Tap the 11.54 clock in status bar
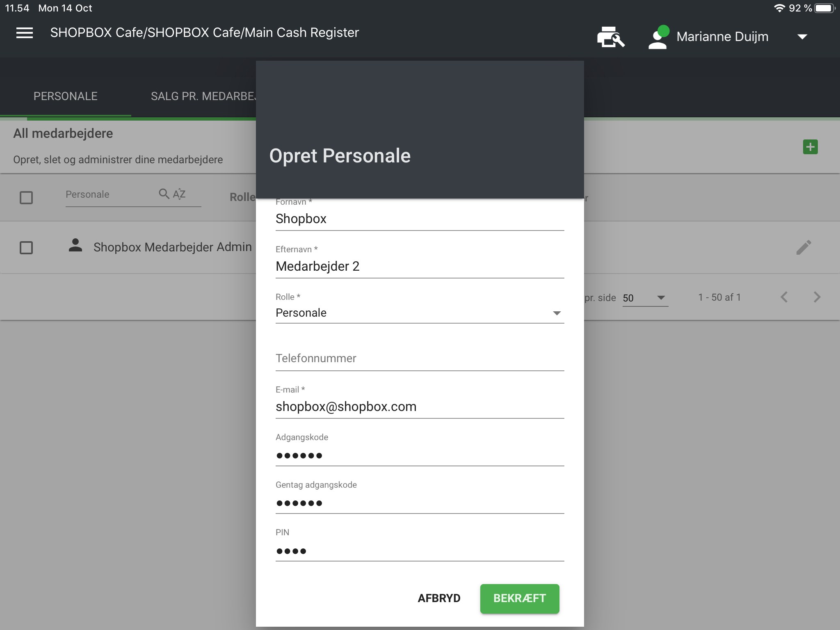This screenshot has height=630, width=840. pyautogui.click(x=17, y=8)
